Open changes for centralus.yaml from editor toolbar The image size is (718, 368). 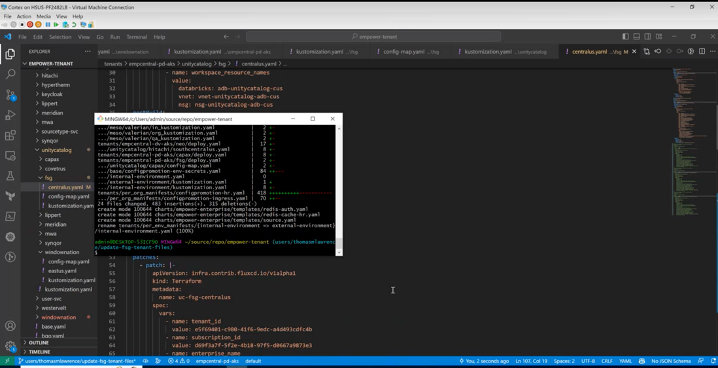[x=647, y=51]
